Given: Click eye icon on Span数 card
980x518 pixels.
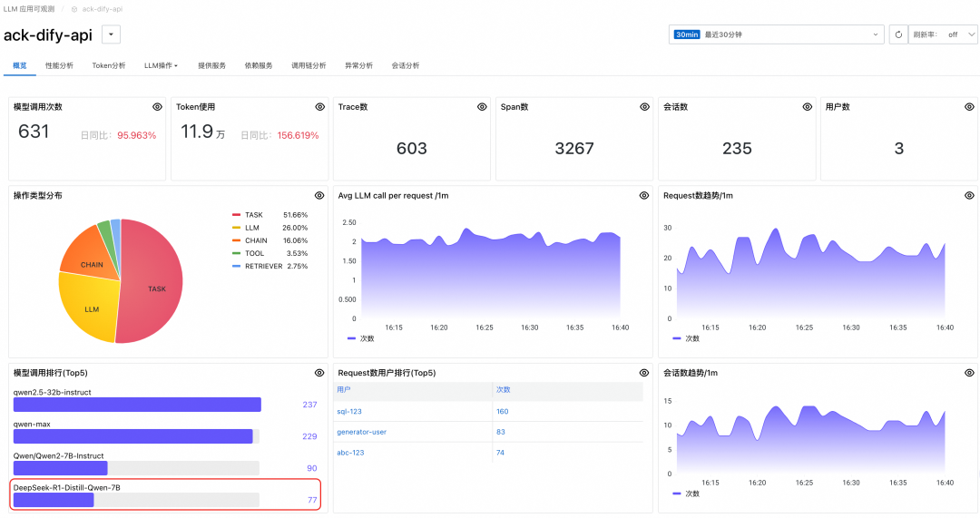Looking at the screenshot, I should 644,107.
